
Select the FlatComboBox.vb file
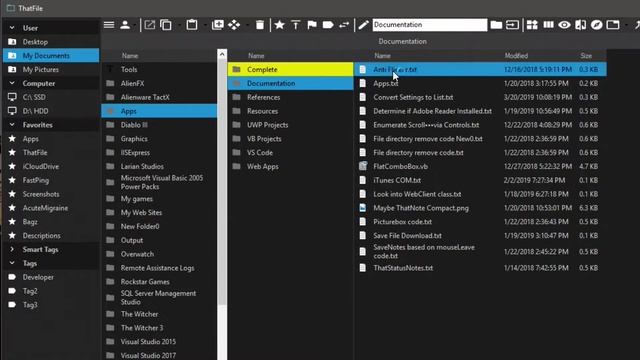480,167
